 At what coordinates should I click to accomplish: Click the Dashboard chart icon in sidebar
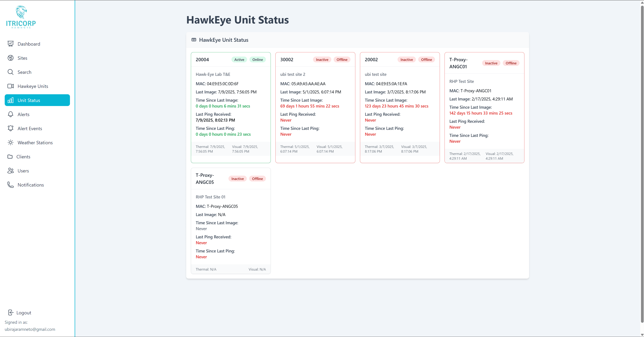(11, 44)
